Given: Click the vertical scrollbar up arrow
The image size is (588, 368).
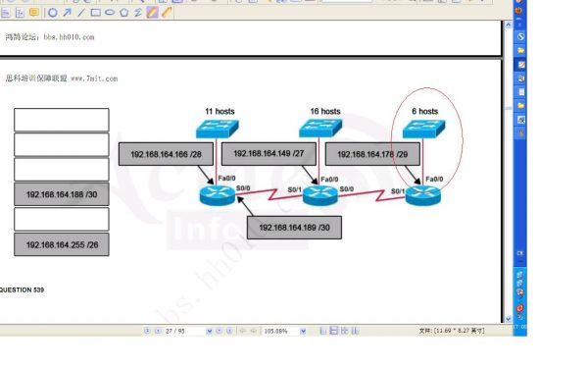Looking at the screenshot, I should (508, 25).
